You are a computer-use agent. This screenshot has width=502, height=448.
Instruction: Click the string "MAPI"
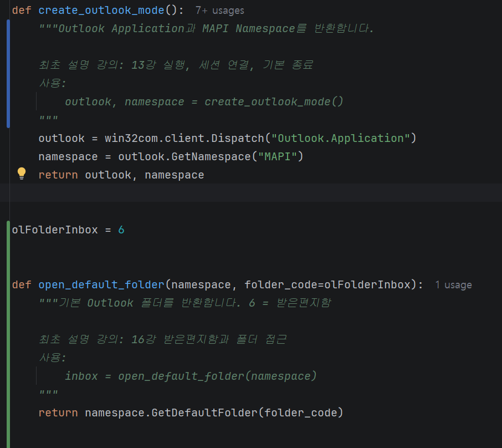coord(278,156)
